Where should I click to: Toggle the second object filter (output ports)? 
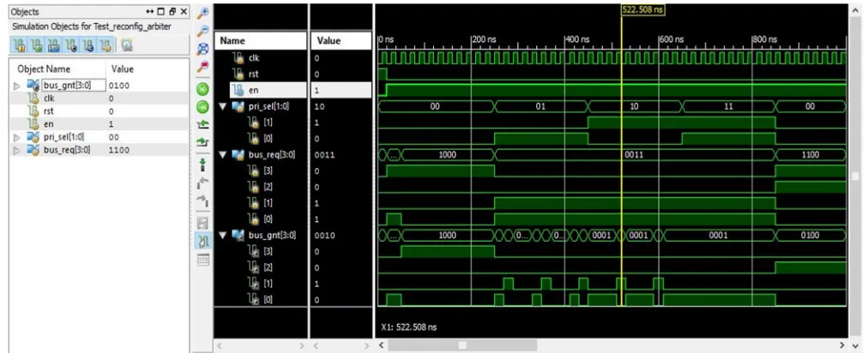[x=37, y=46]
